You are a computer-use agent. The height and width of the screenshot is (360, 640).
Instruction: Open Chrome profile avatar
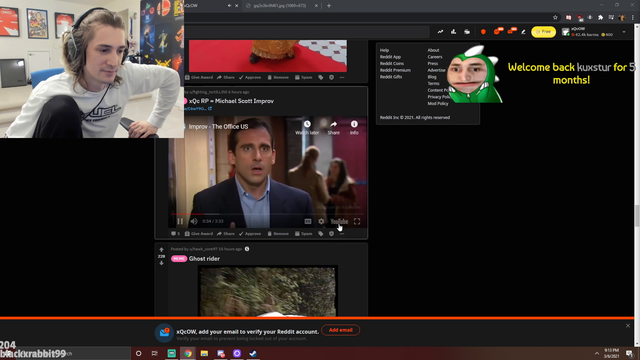point(622,17)
